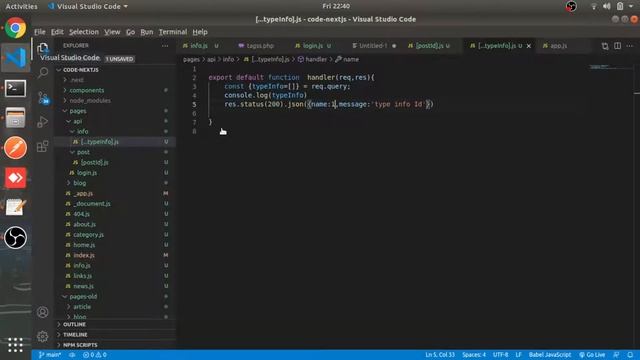Show Applications grid in the dock
The height and width of the screenshot is (360, 640).
coord(16,345)
